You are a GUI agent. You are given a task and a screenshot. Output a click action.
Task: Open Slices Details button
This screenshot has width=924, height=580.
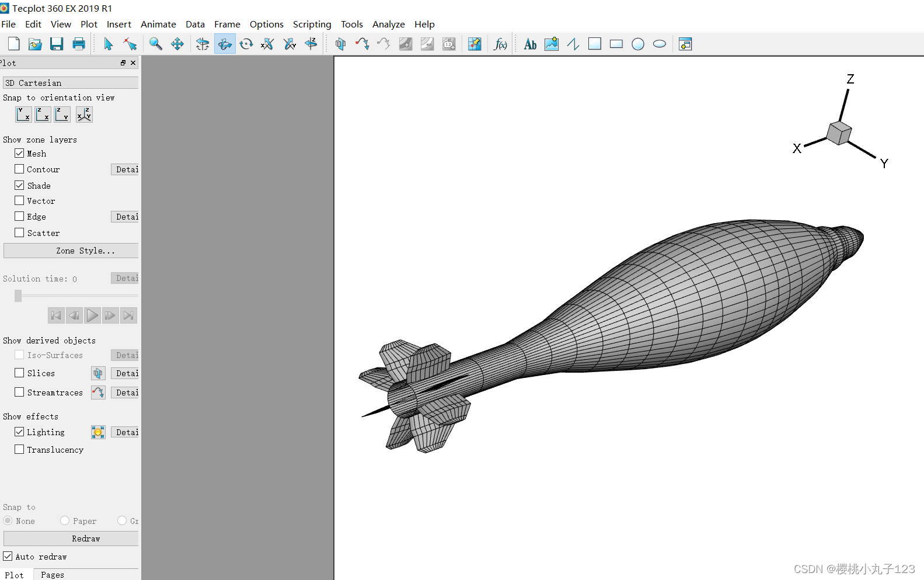(125, 373)
